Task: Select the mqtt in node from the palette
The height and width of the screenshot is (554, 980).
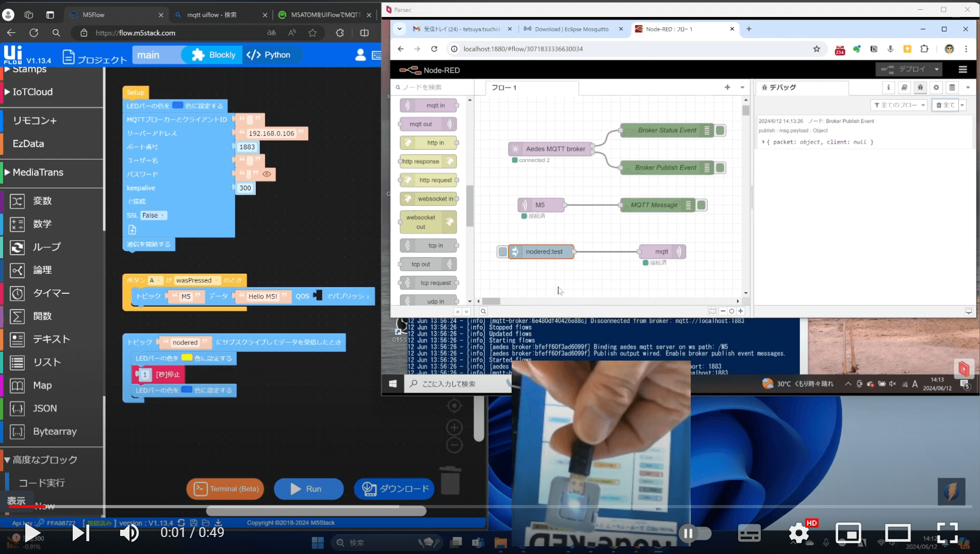Action: pos(428,105)
